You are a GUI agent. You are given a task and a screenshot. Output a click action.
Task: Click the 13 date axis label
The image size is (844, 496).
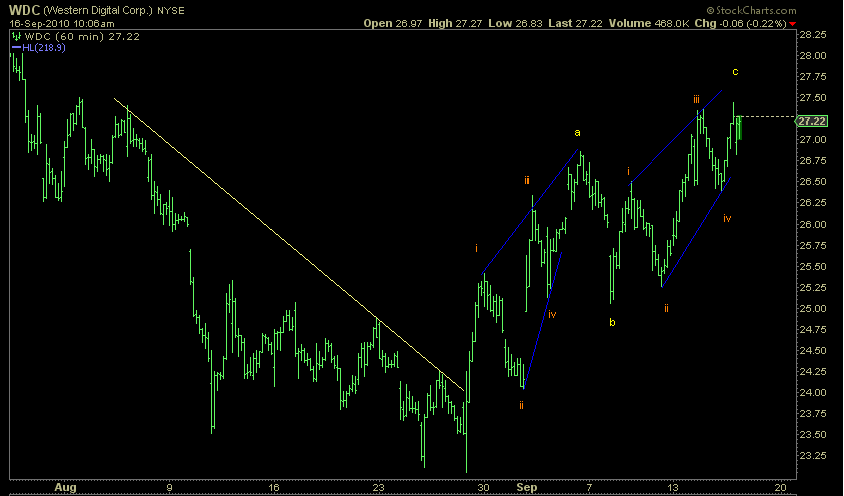point(673,487)
